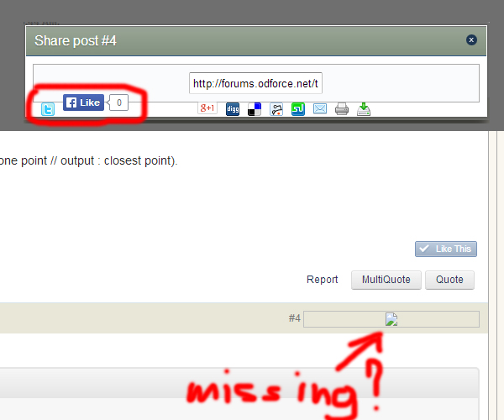Click the Facebook Like button
This screenshot has width=504, height=420.
coord(83,102)
